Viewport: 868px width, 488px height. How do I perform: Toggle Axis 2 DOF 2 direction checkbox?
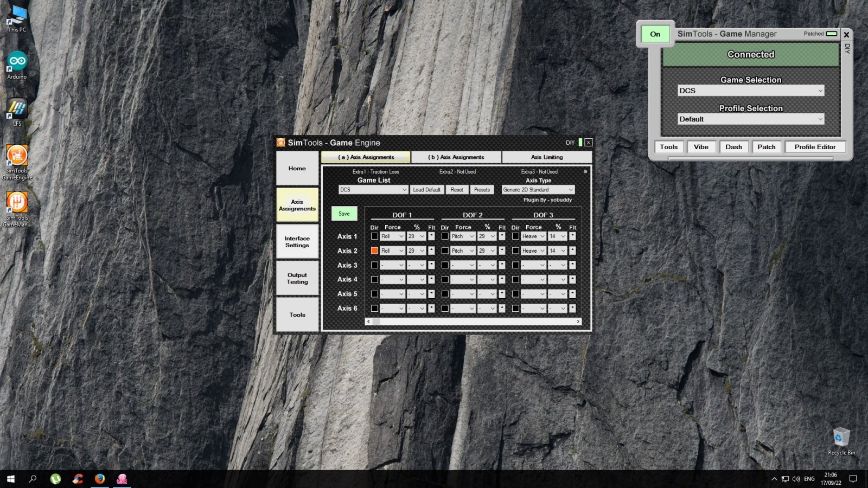coord(445,251)
